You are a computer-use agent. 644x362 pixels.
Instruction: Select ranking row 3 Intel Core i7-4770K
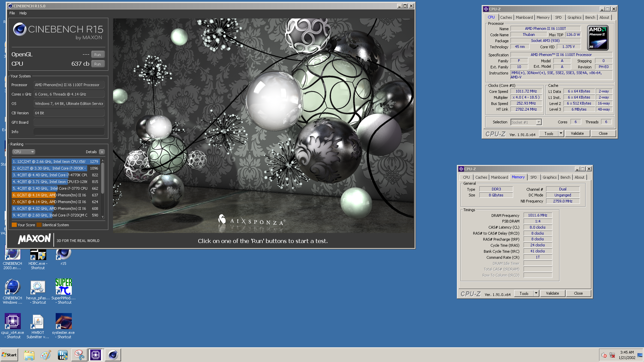(x=56, y=175)
